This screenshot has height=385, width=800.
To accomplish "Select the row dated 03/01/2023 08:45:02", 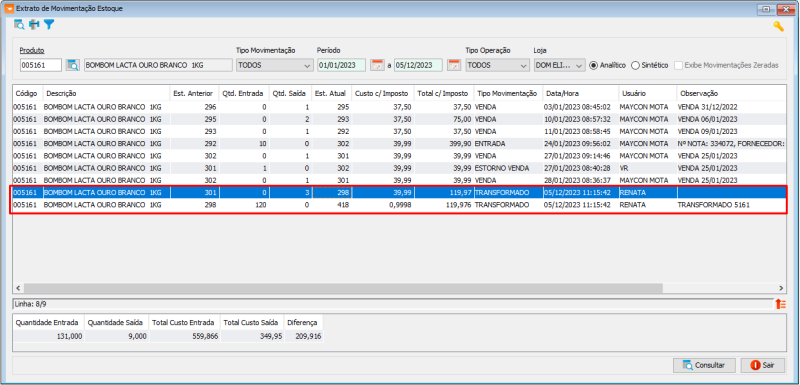I will coord(399,107).
